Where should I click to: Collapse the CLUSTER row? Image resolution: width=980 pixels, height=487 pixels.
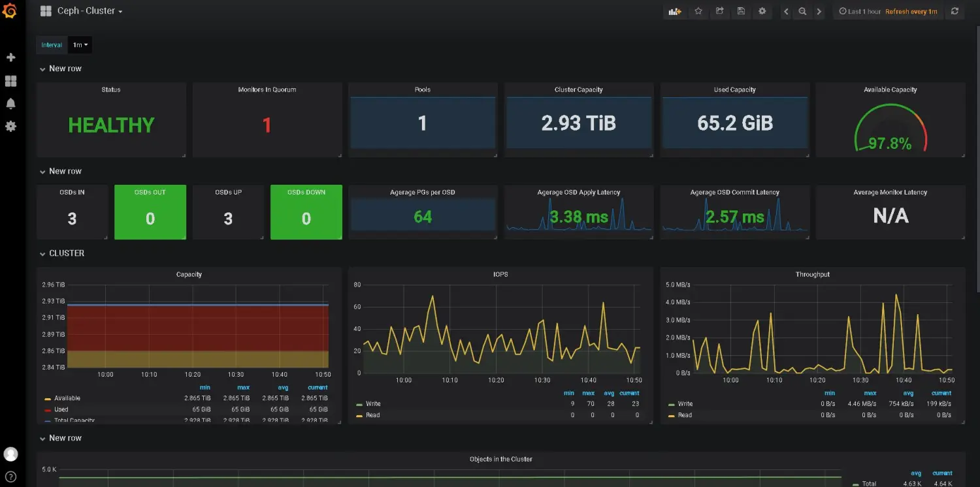point(61,253)
